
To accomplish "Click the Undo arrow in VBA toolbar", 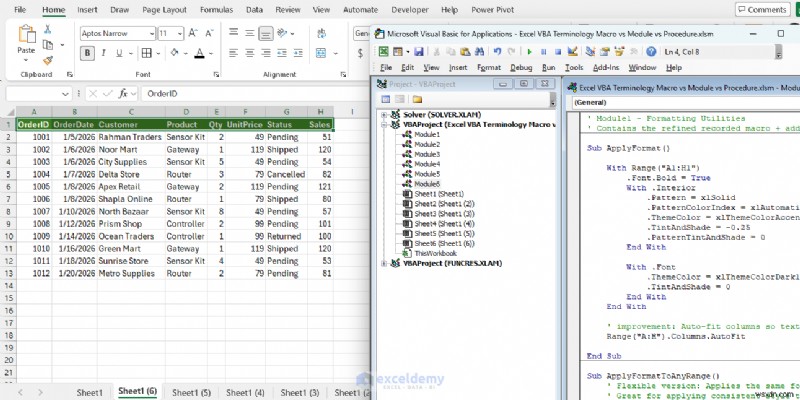I will click(497, 52).
